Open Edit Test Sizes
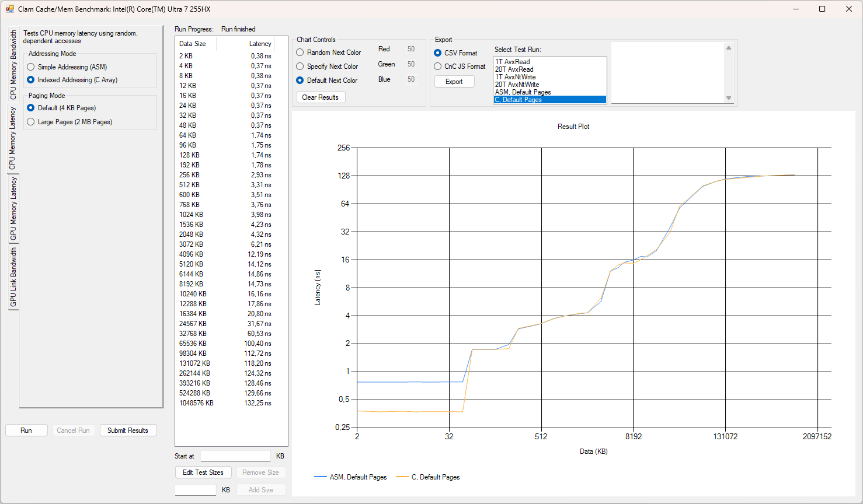The image size is (863, 504). point(203,473)
